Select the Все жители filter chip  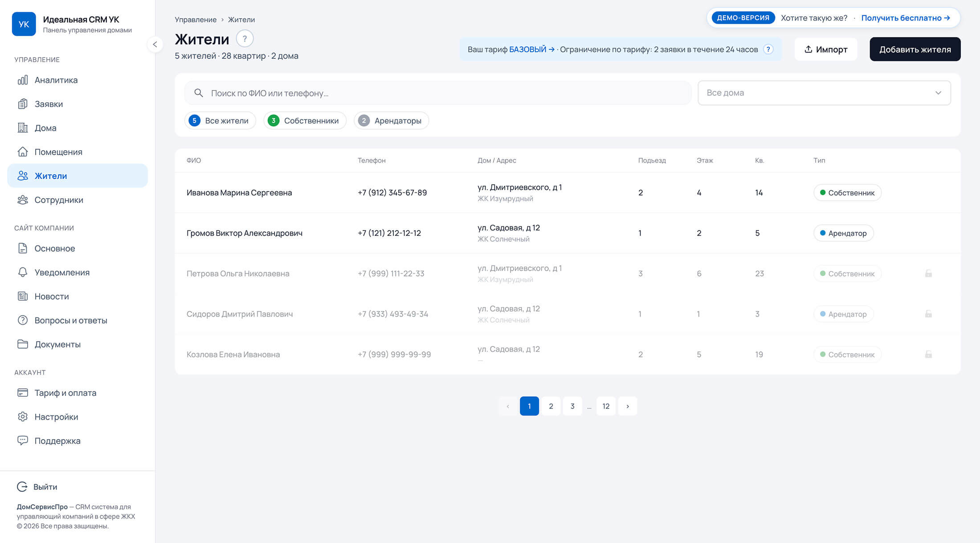pos(220,120)
